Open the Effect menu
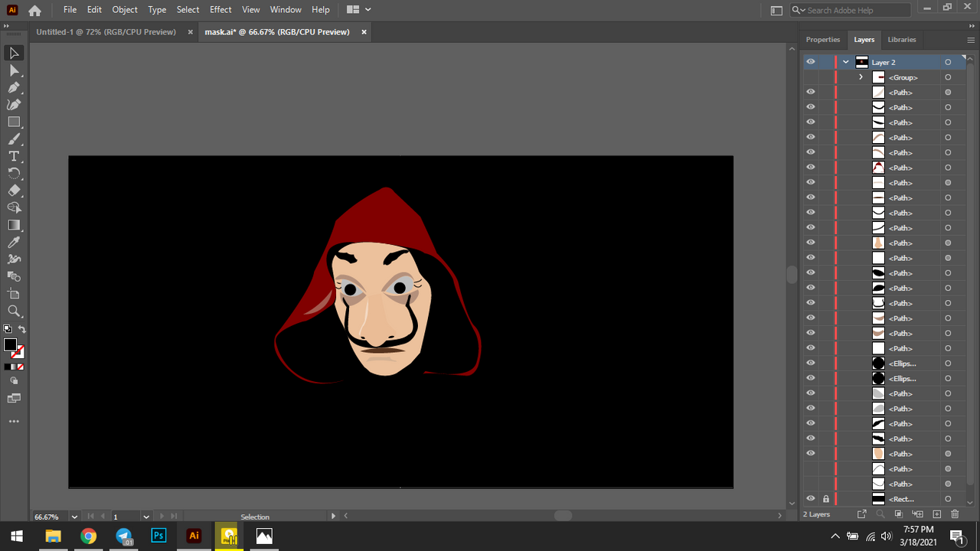This screenshot has height=551, width=980. pyautogui.click(x=220, y=10)
